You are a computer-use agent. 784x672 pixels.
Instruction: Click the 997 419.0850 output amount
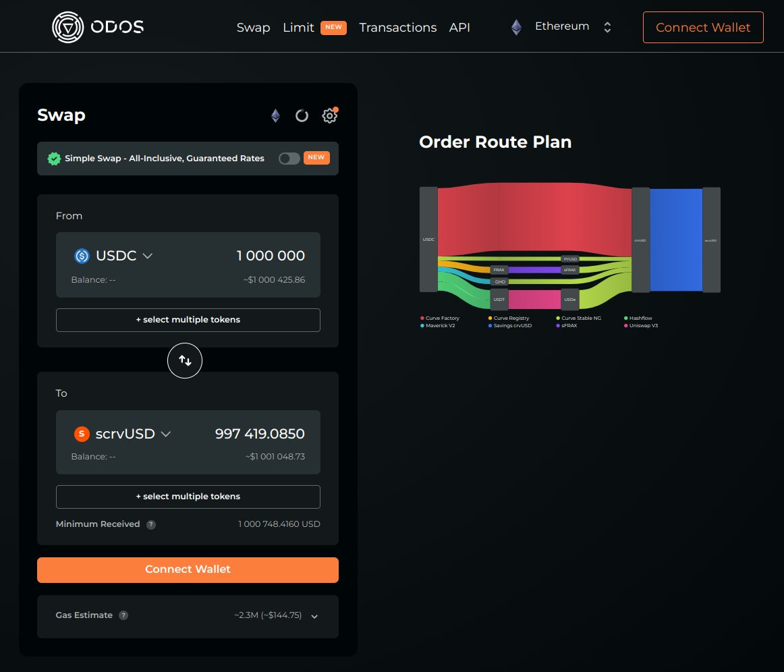[260, 434]
